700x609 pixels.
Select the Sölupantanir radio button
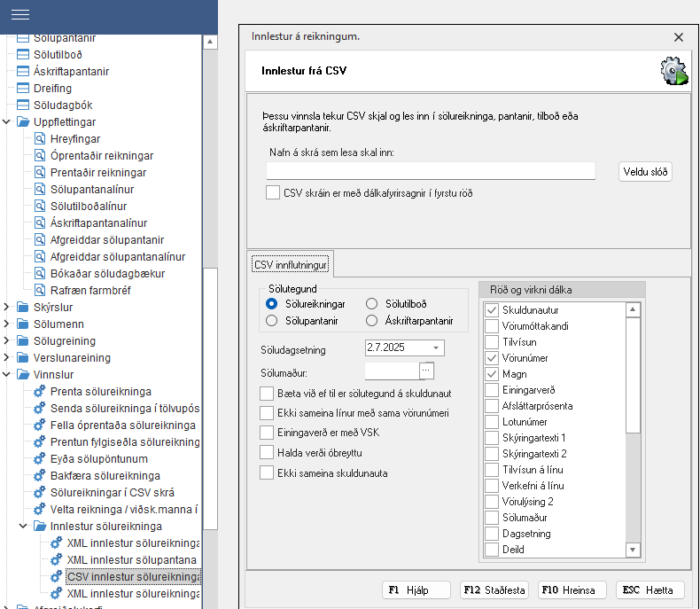click(272, 320)
